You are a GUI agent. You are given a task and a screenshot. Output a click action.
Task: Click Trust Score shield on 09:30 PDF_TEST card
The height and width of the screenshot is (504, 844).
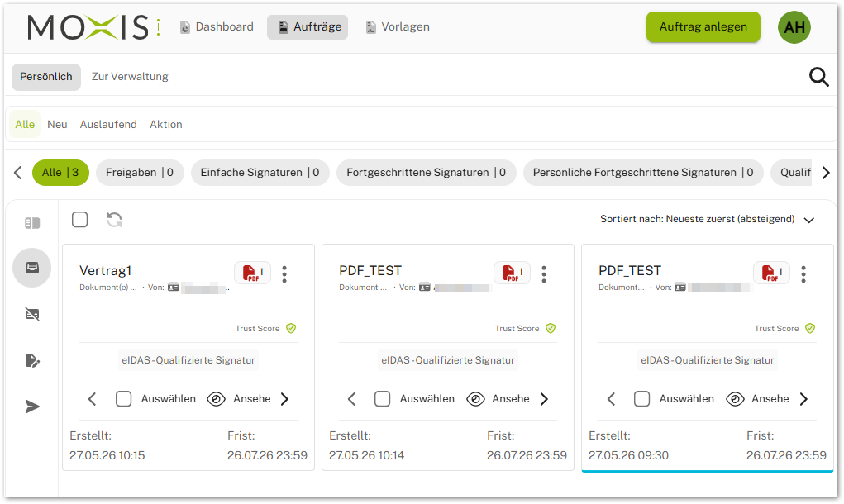coord(810,328)
